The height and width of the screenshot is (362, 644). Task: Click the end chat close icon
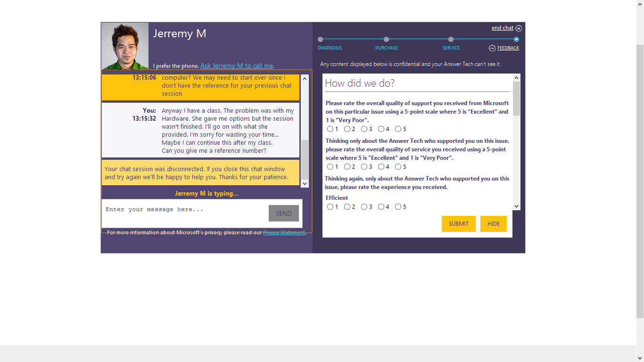(519, 28)
